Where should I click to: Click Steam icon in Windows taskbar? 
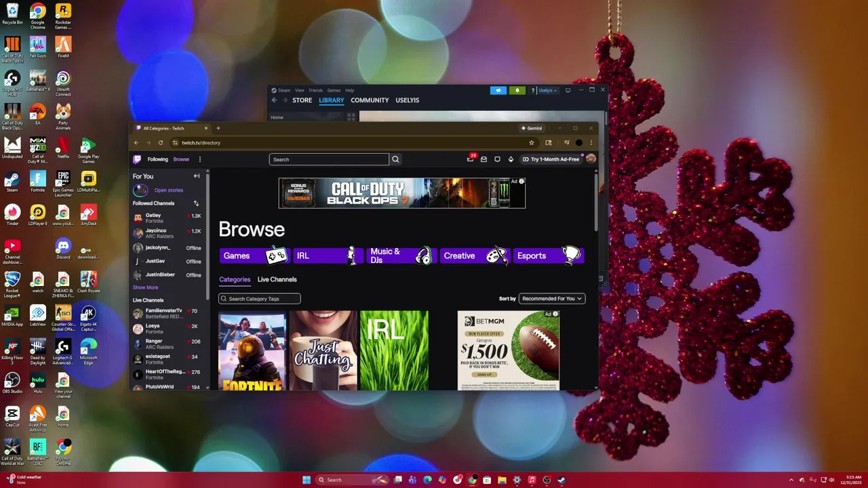561,480
